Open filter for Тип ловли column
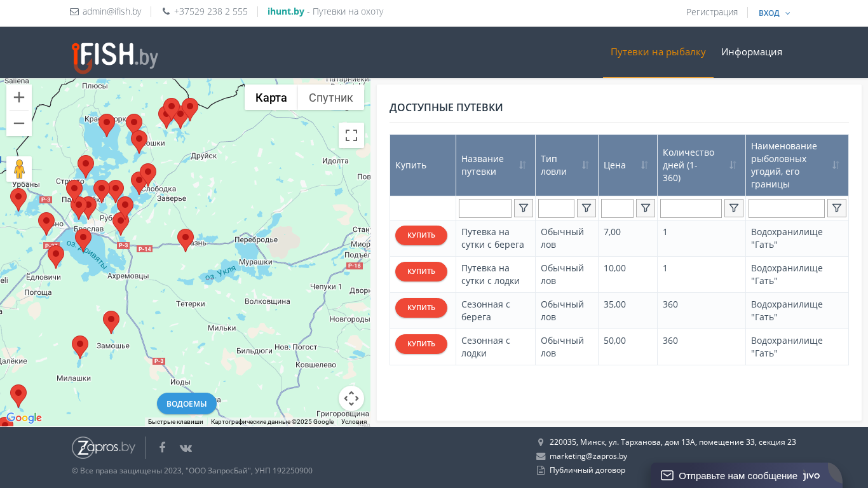868x488 pixels. 587,208
